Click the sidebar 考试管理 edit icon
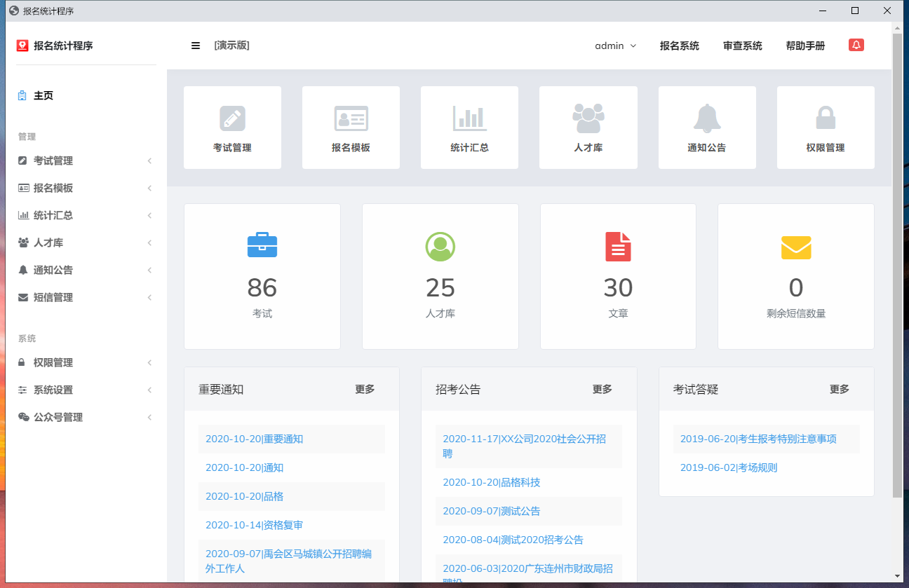This screenshot has height=588, width=909. [x=22, y=160]
